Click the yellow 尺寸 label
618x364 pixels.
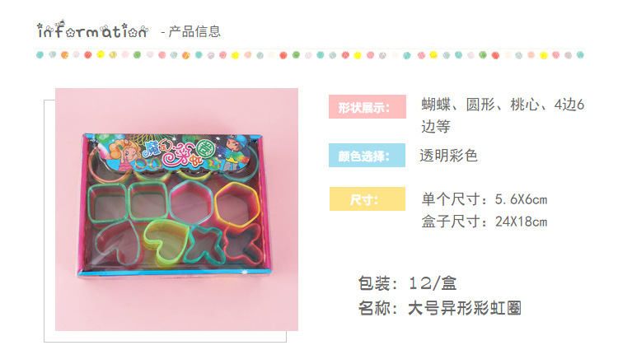click(x=368, y=199)
